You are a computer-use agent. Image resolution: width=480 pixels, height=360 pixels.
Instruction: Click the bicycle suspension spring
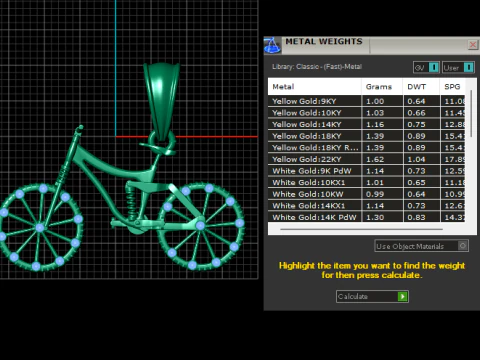tap(131, 202)
